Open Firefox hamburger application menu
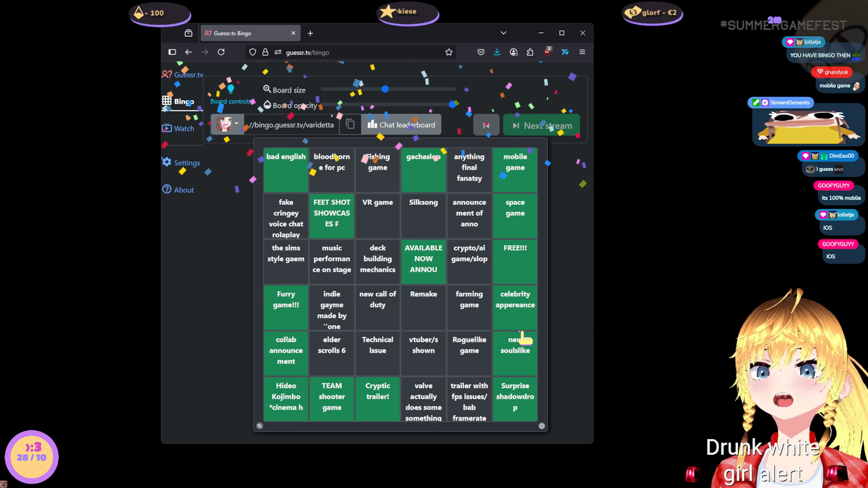868x488 pixels. (x=582, y=52)
